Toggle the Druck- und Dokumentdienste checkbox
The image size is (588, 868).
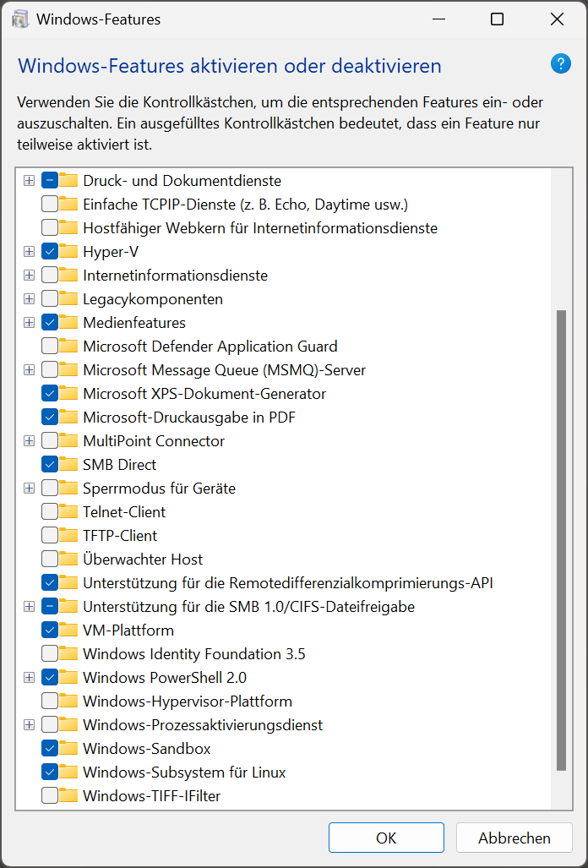50,181
